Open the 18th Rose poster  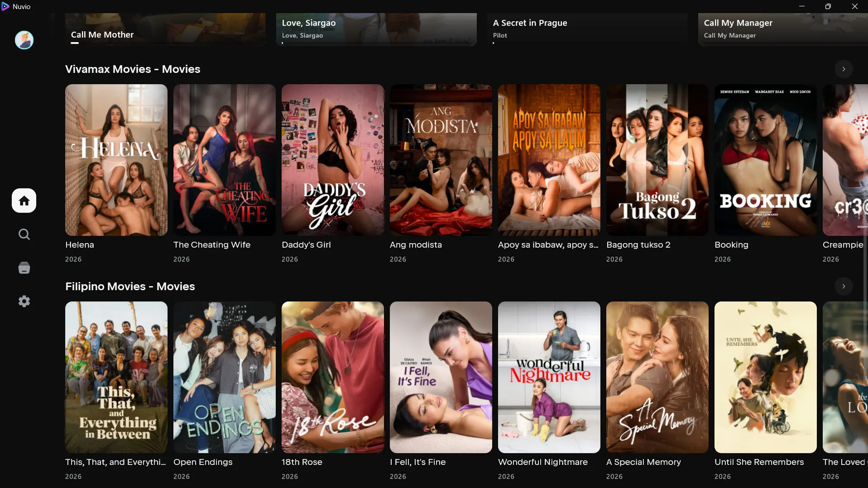coord(333,377)
